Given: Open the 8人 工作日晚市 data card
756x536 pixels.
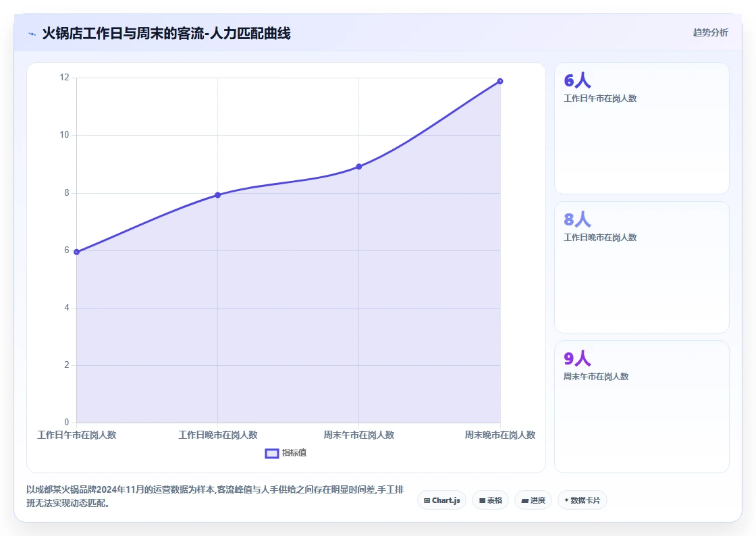Looking at the screenshot, I should point(642,267).
